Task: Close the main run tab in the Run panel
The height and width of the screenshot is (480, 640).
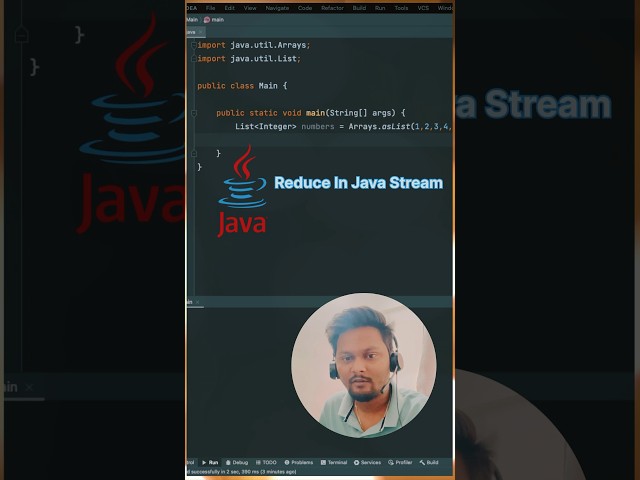Action: click(198, 302)
